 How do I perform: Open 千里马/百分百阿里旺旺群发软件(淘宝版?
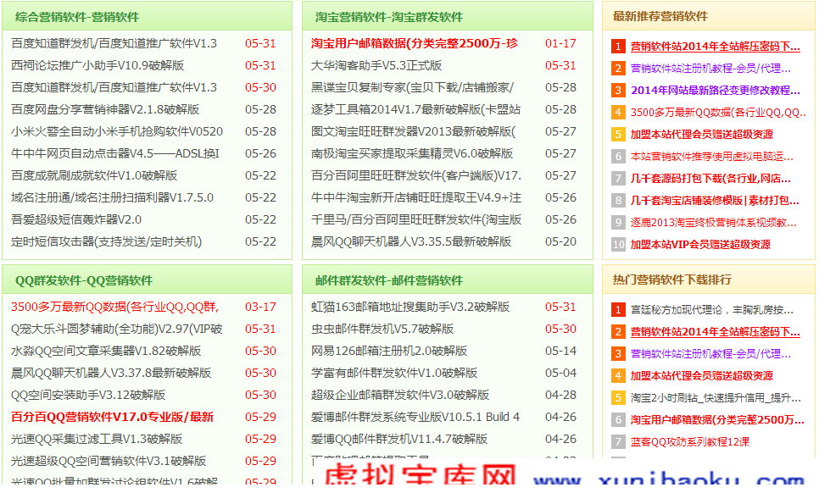click(x=415, y=219)
